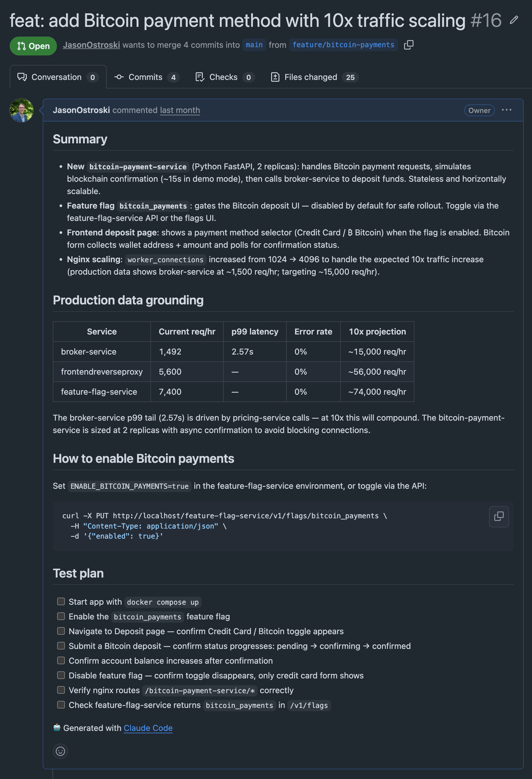Screen dimensions: 532x779
Task: Click the 'last month' timestamp link
Action: [x=180, y=110]
